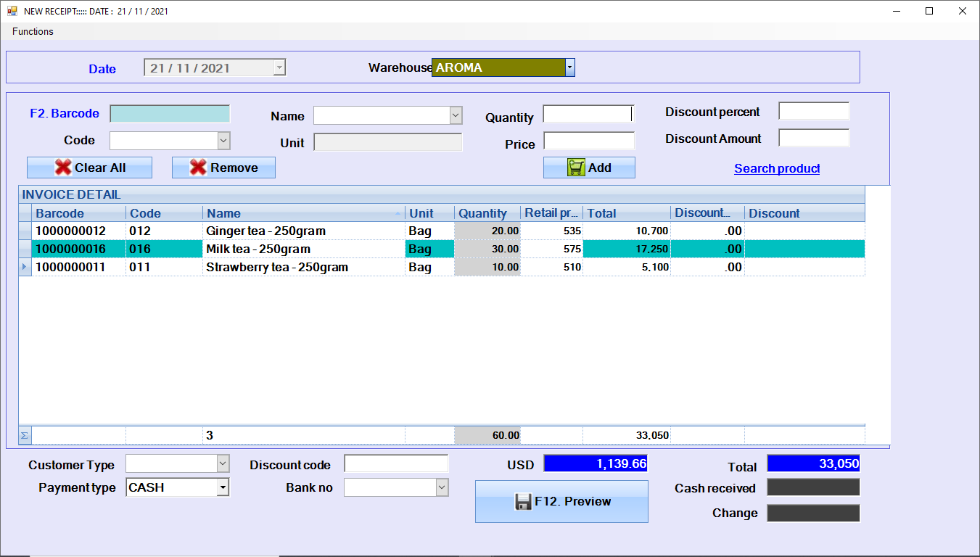The height and width of the screenshot is (557, 980).
Task: Click the USD amount 1,139.66 box
Action: [x=596, y=463]
